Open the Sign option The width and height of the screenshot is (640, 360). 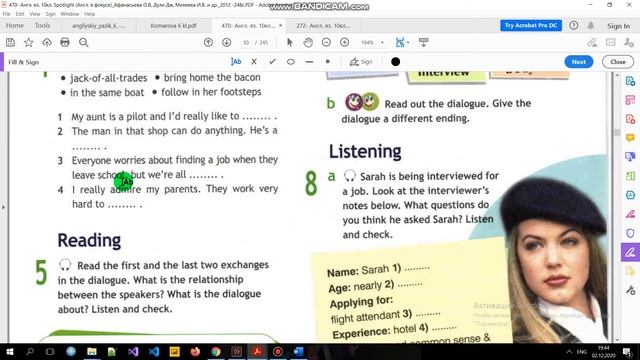(361, 62)
